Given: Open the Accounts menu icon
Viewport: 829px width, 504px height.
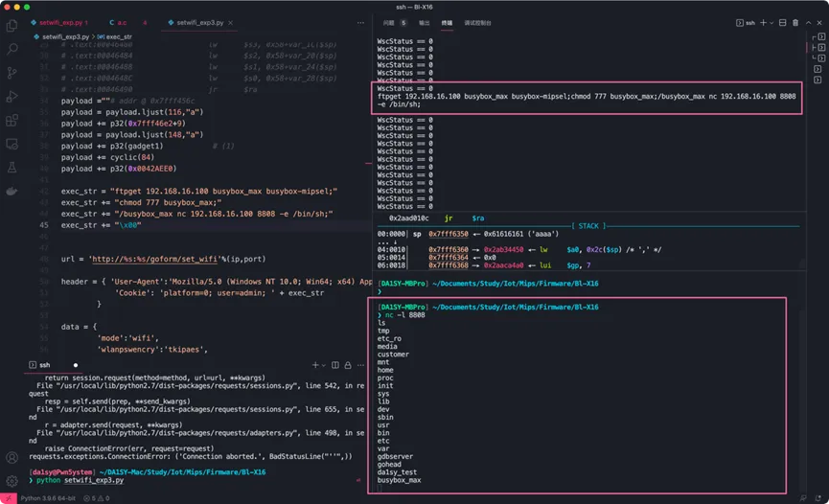Looking at the screenshot, I should 12,457.
